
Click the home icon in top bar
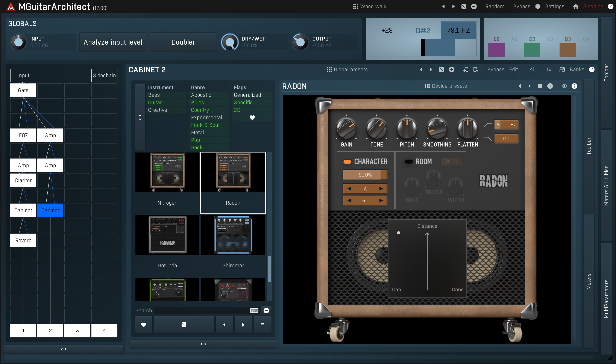575,7
